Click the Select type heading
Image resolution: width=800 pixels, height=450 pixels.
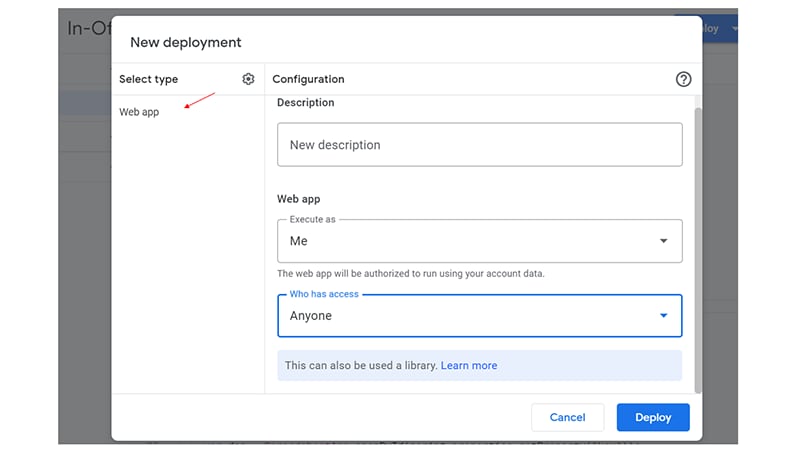[x=148, y=79]
